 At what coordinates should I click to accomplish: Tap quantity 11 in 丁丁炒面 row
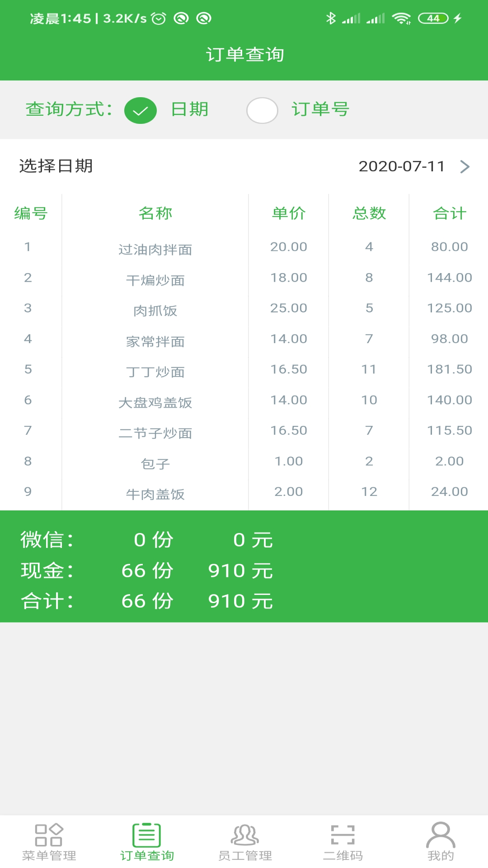click(x=369, y=369)
